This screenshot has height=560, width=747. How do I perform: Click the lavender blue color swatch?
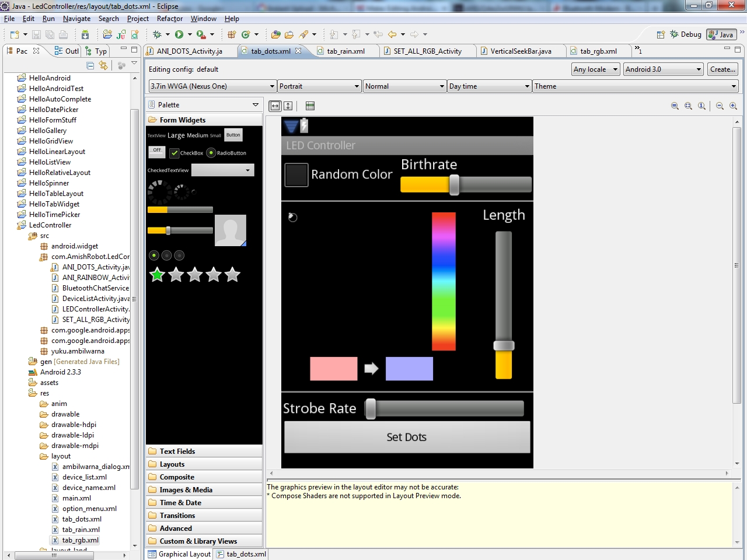pos(409,369)
